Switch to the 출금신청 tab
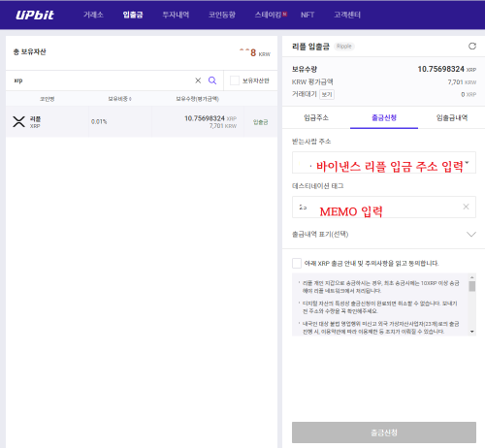 click(x=384, y=117)
